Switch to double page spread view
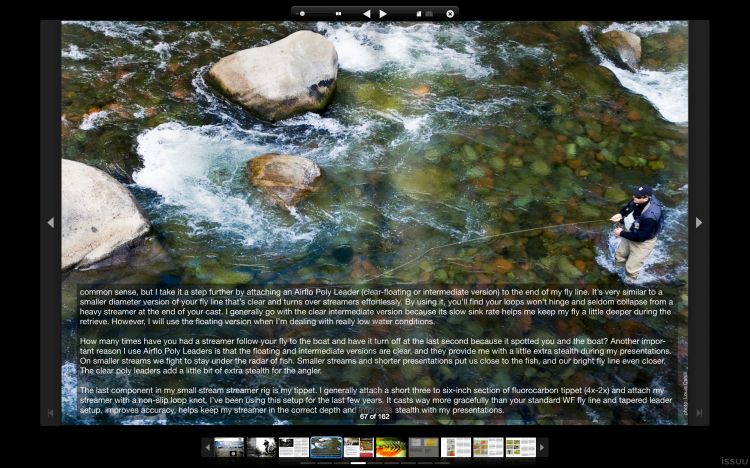Image resolution: width=750 pixels, height=468 pixels. [x=429, y=14]
